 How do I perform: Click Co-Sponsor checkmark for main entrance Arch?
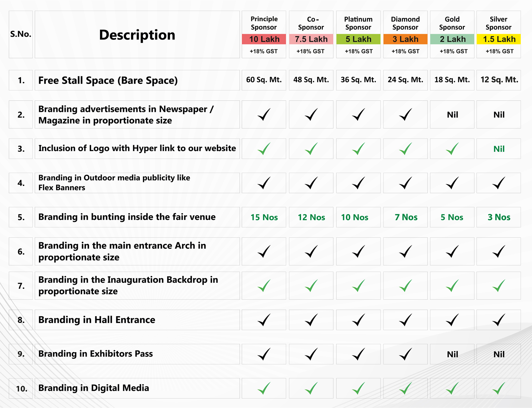point(311,251)
